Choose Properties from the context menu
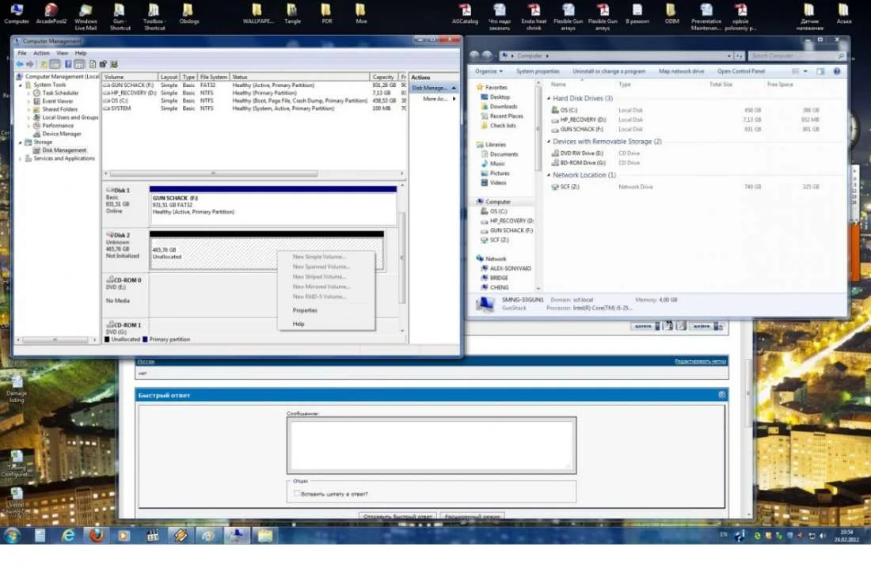Screen dimensions: 871x588 (x=305, y=310)
